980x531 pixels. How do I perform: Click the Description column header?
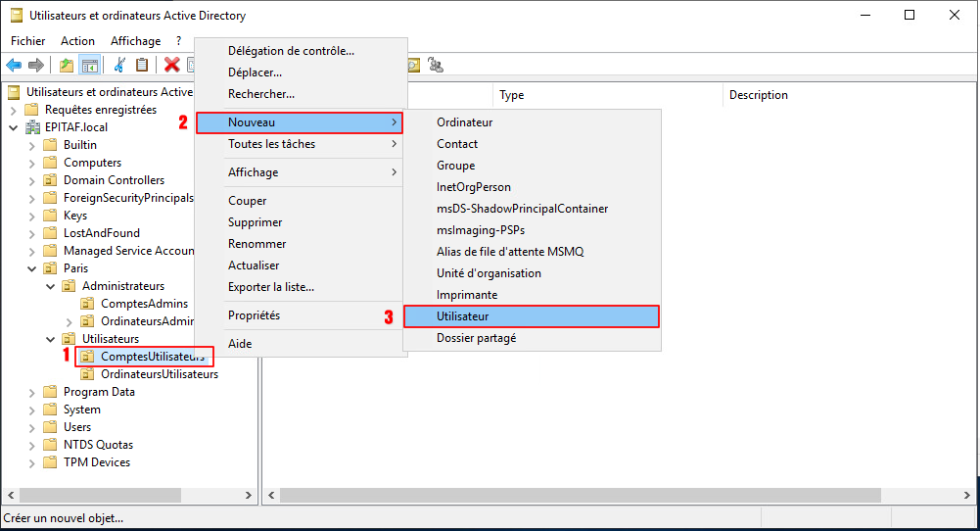tap(758, 95)
